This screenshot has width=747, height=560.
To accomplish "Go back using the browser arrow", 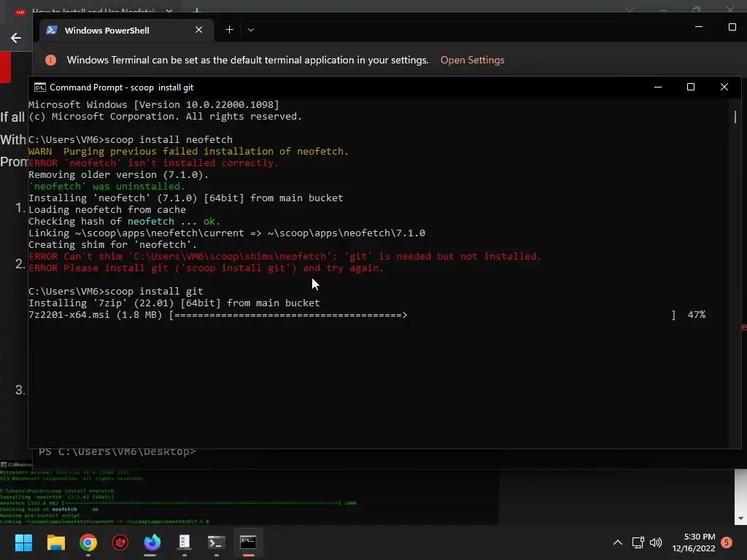I will point(16,38).
